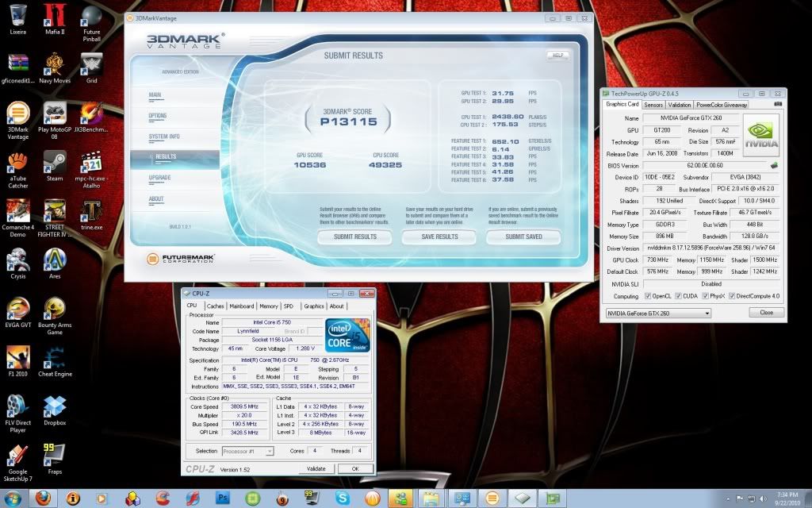Switch to the Sensors tab in GPU-Z
The width and height of the screenshot is (812, 508).
pyautogui.click(x=653, y=105)
